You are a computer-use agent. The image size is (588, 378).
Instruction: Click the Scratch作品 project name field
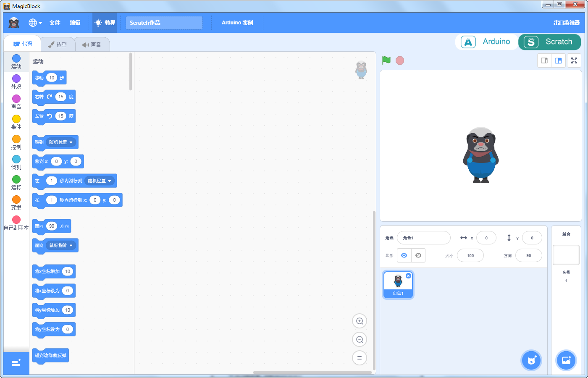pos(164,23)
